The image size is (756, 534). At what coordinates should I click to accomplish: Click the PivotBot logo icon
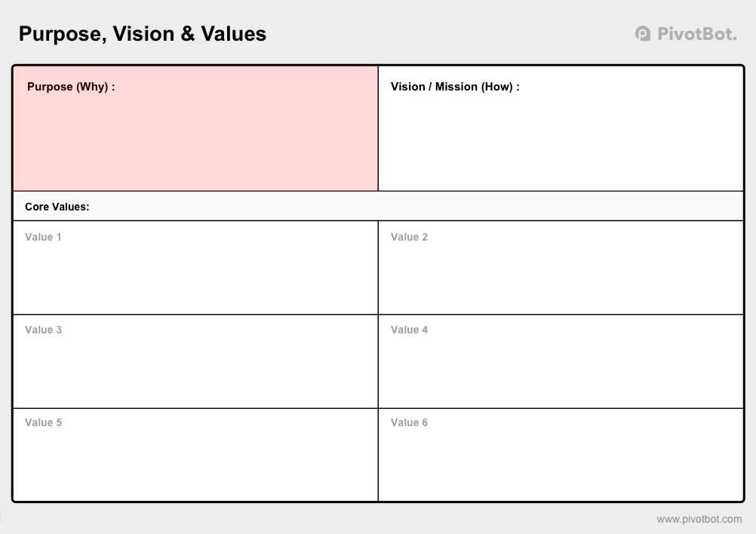[x=643, y=34]
